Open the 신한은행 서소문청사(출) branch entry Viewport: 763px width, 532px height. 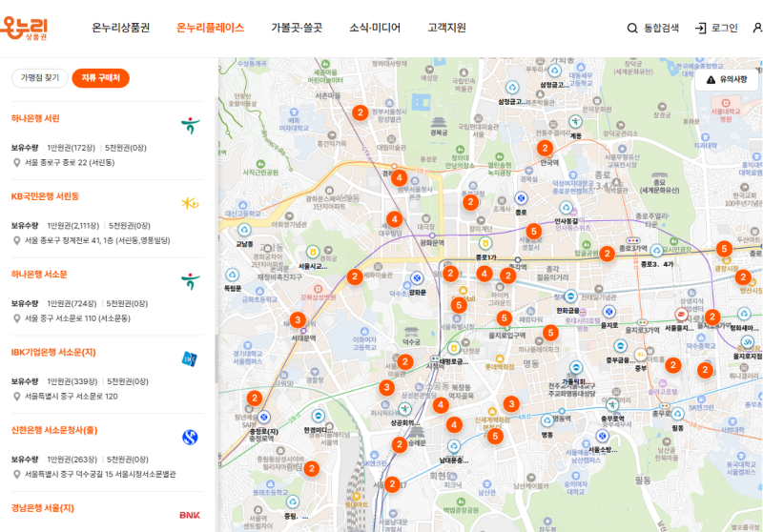(x=54, y=430)
